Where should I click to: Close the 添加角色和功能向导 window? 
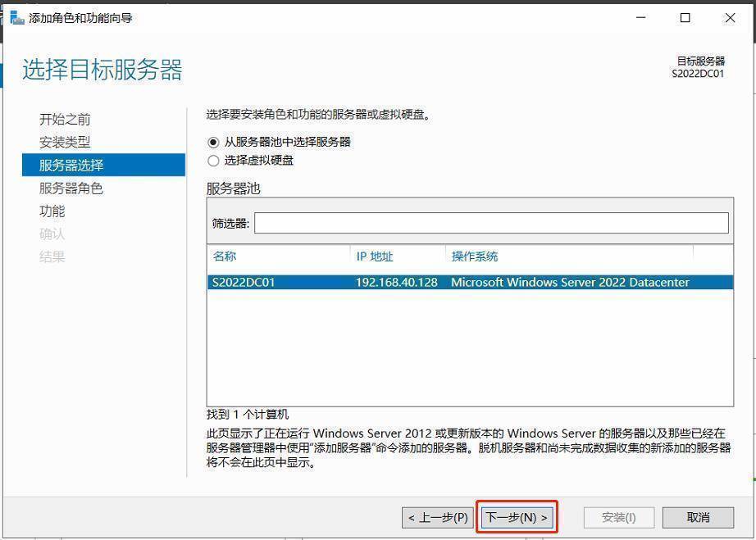730,18
